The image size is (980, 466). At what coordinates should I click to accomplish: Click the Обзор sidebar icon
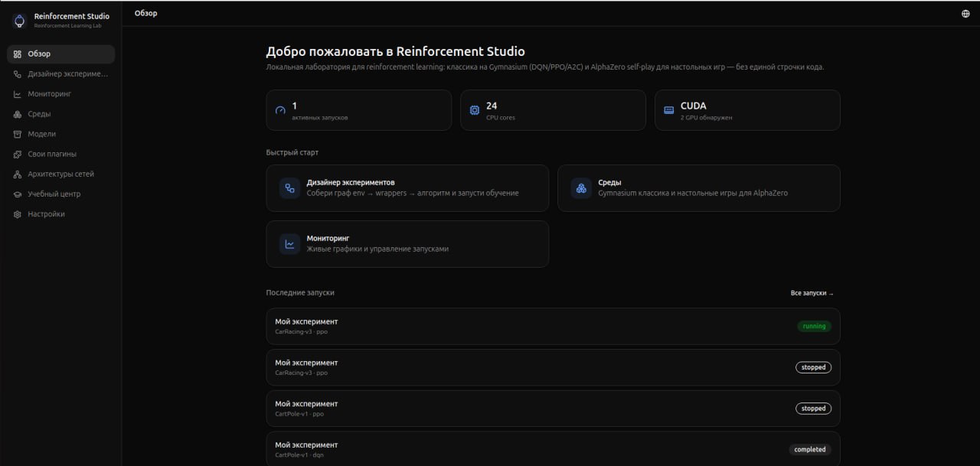tap(18, 54)
